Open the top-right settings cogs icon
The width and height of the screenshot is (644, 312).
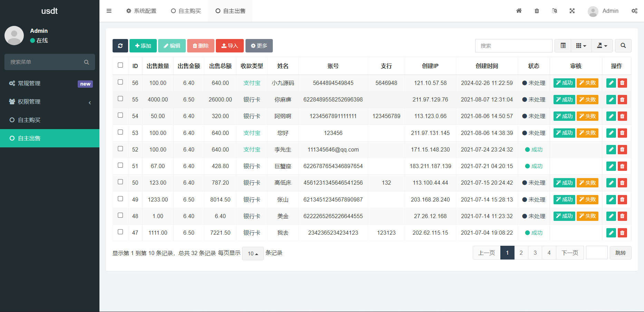point(634,11)
